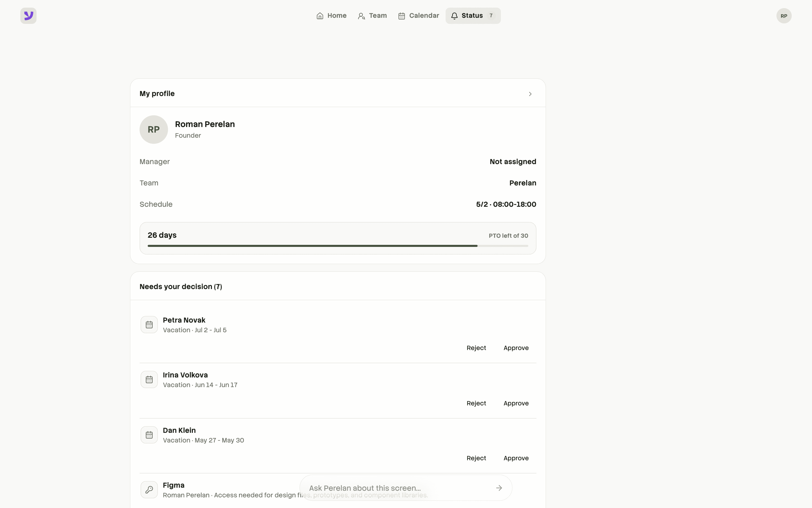Screen dimensions: 812x508
Task: Click Vacation · Jul 2 - Jul 5 text
Action: pos(195,330)
